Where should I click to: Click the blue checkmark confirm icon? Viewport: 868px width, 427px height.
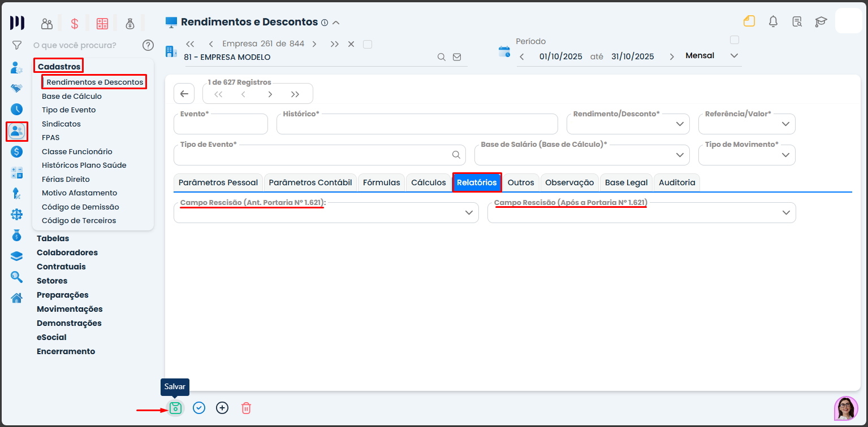[x=199, y=408]
